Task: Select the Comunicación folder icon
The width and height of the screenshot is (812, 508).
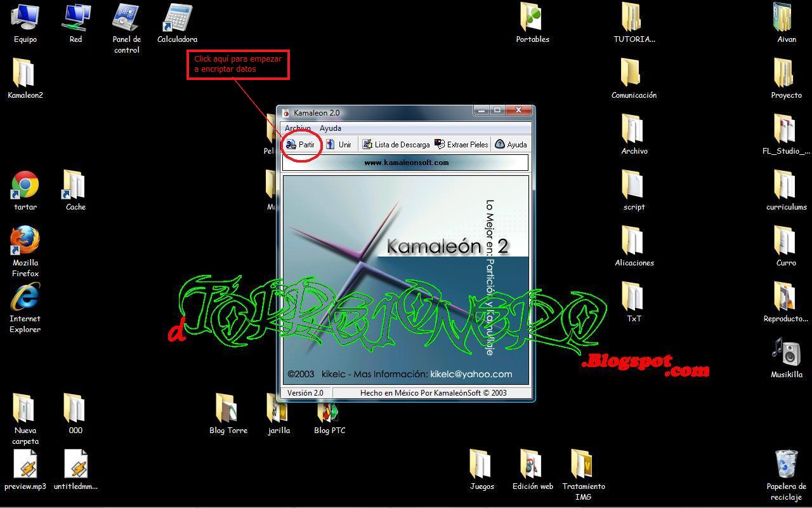Action: coord(634,79)
